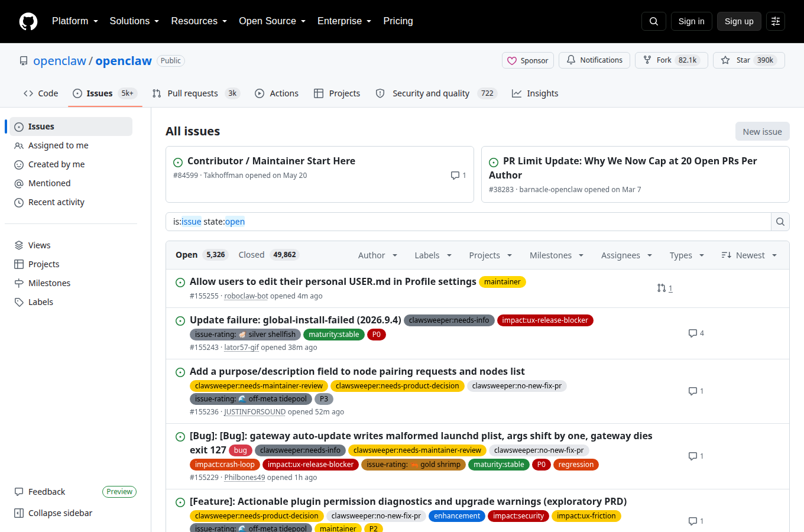Click the GitHub logo icon
The height and width of the screenshot is (532, 804).
(28, 21)
